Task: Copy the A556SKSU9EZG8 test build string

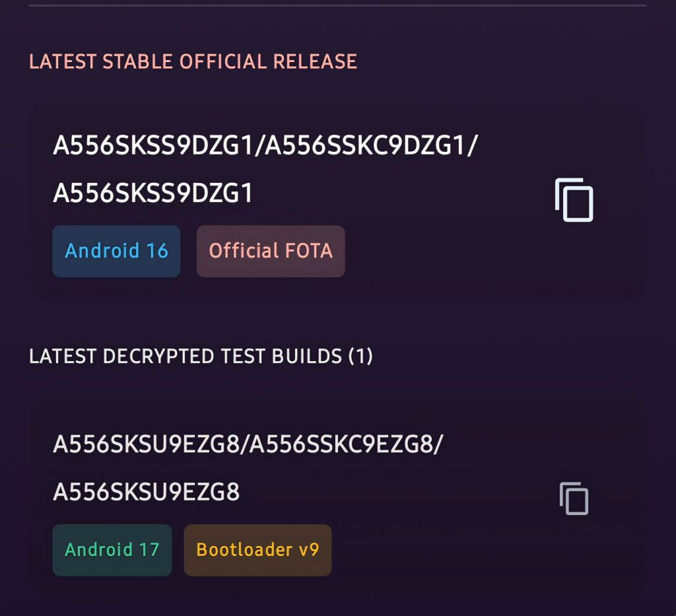Action: (x=574, y=498)
